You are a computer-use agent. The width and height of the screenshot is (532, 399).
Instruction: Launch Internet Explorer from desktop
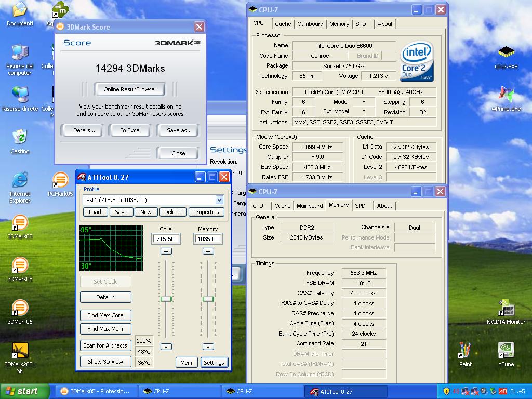pos(20,188)
